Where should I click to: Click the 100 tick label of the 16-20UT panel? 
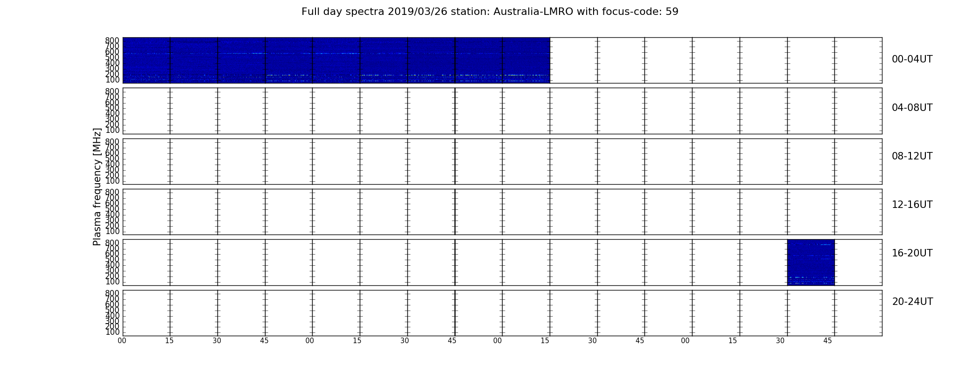[112, 282]
